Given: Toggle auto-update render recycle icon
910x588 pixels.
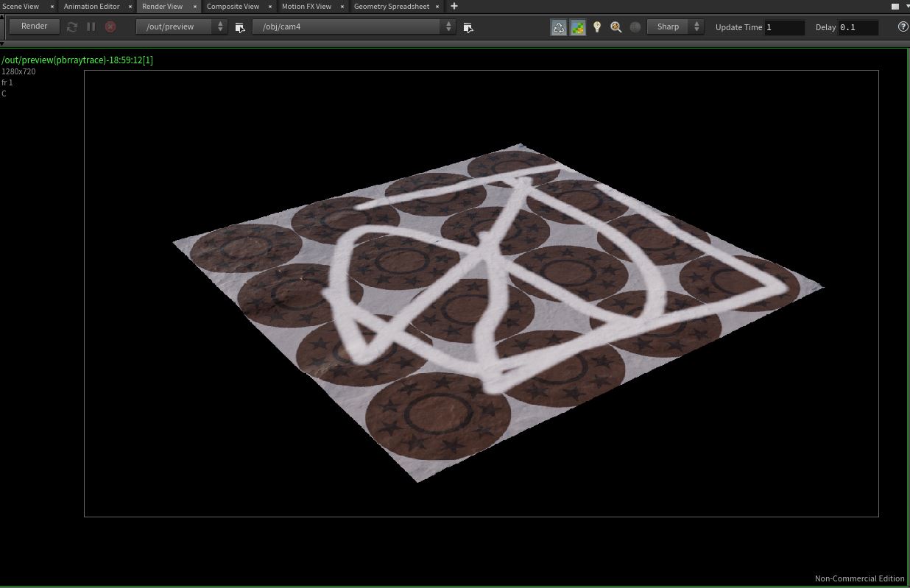Looking at the screenshot, I should point(559,27).
